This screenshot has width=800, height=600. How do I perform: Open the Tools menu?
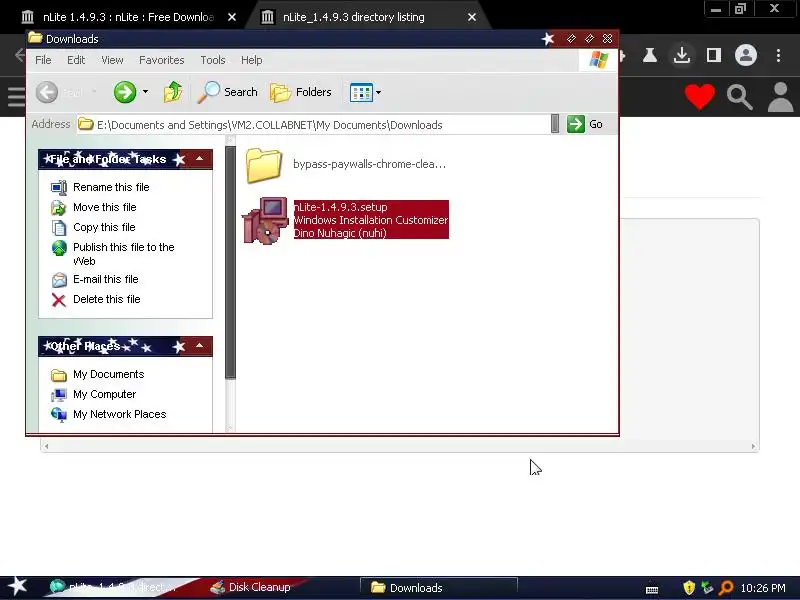pos(213,60)
